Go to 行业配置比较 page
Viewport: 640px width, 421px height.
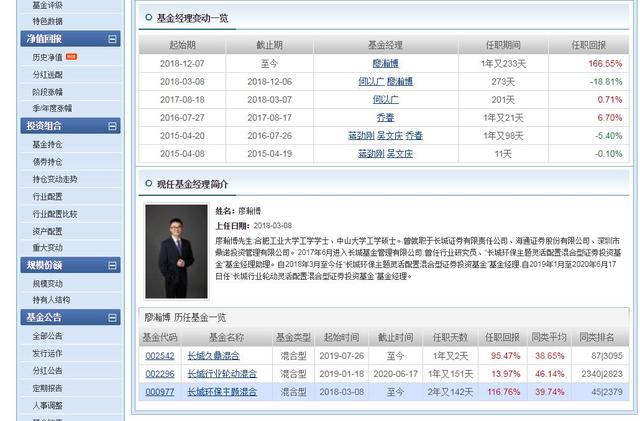pos(55,214)
